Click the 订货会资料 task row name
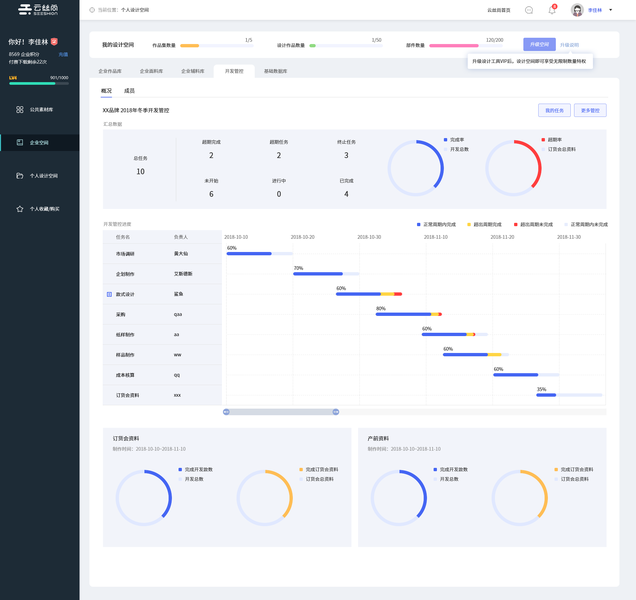This screenshot has height=600, width=636. coord(127,395)
